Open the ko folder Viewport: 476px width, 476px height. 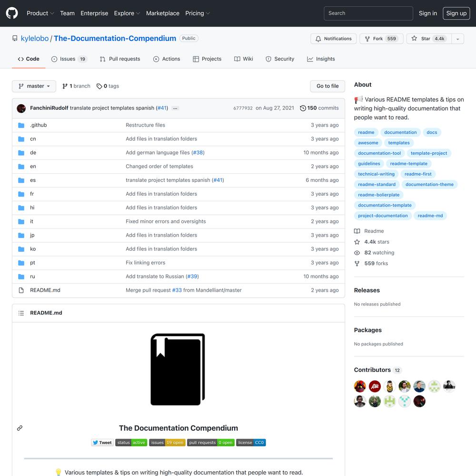[33, 249]
